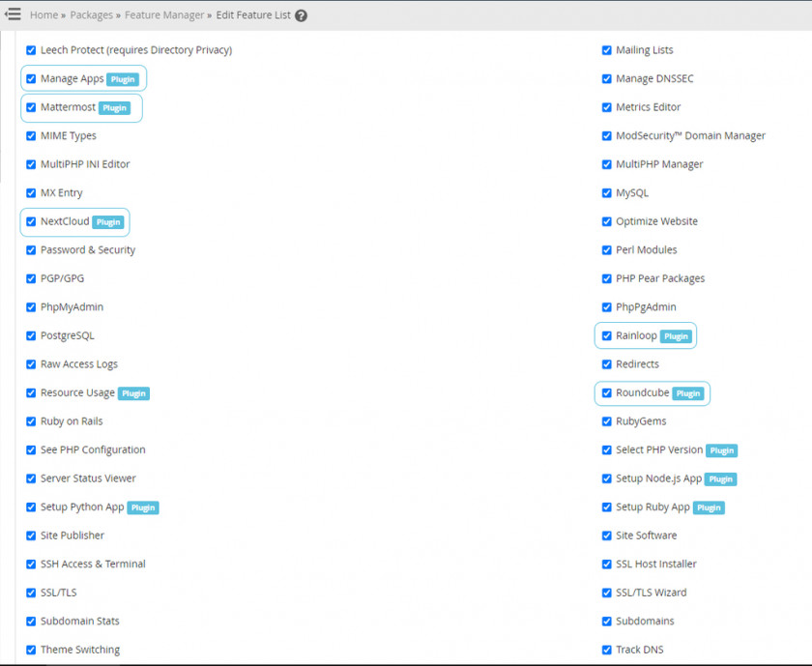
Task: Uncheck Ruby on Rails
Action: 31,421
